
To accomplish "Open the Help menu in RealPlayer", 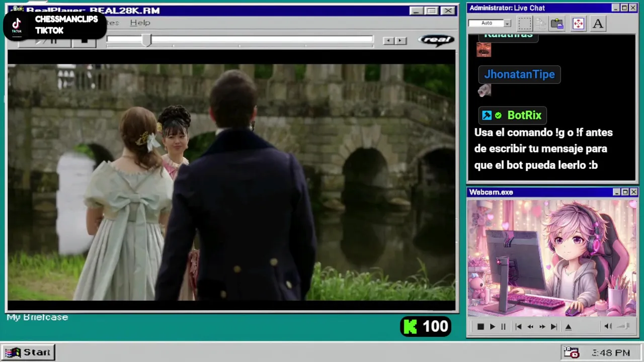I will coord(140,23).
